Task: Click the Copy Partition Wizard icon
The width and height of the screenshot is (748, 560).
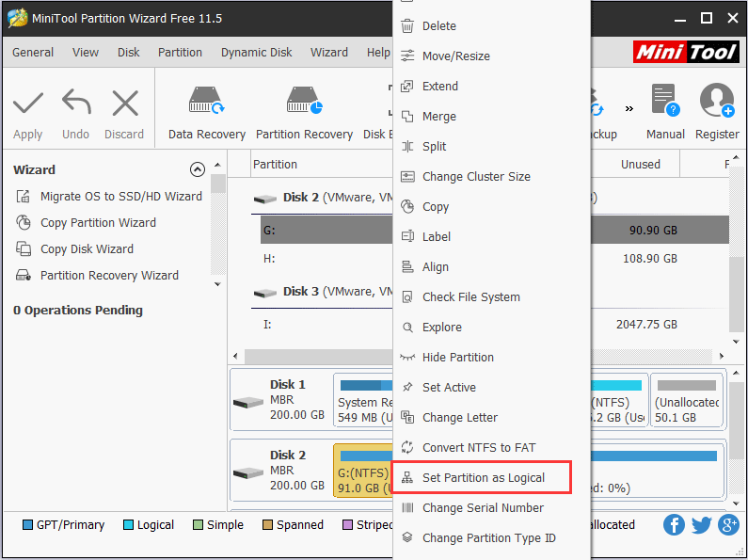Action: pyautogui.click(x=23, y=222)
